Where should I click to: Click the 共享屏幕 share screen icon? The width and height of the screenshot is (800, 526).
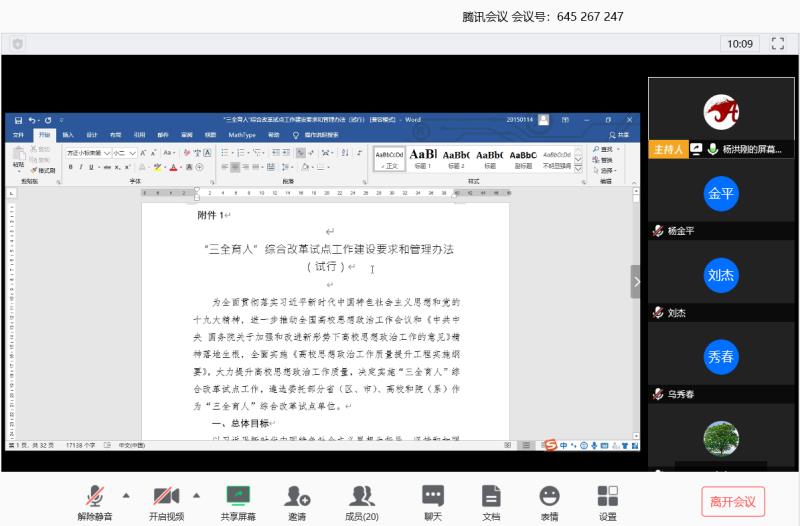tap(238, 496)
